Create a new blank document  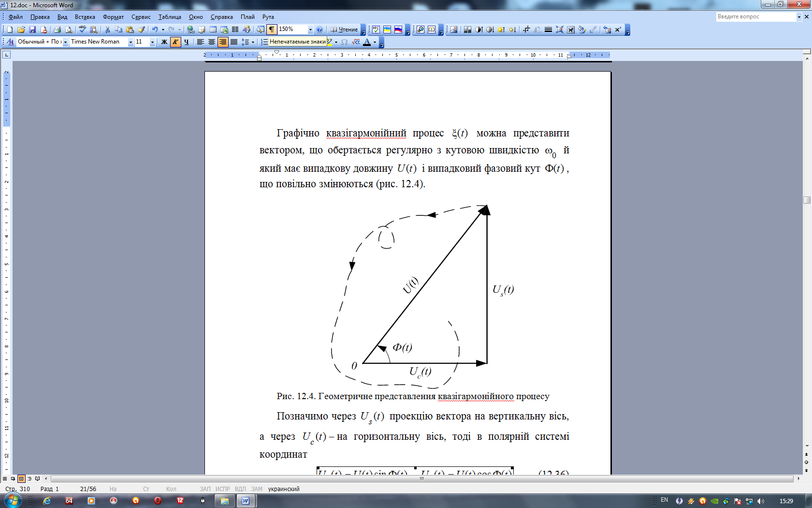[10, 30]
